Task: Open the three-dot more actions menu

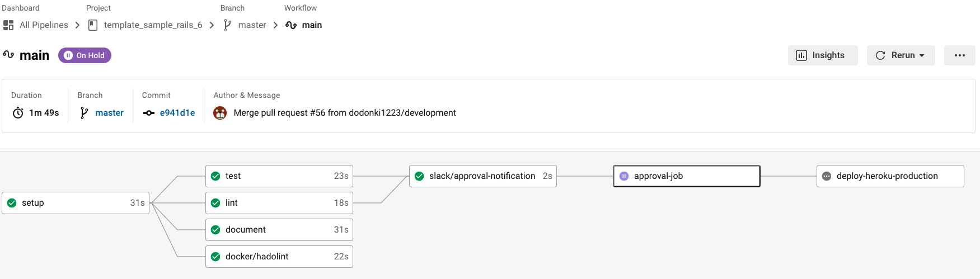Action: [x=960, y=55]
